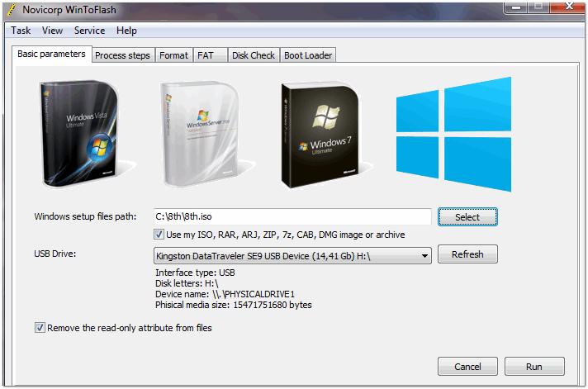Screen dimensions: 588x389
Task: Toggle the use my ISO or archive checkbox
Action: click(x=159, y=235)
